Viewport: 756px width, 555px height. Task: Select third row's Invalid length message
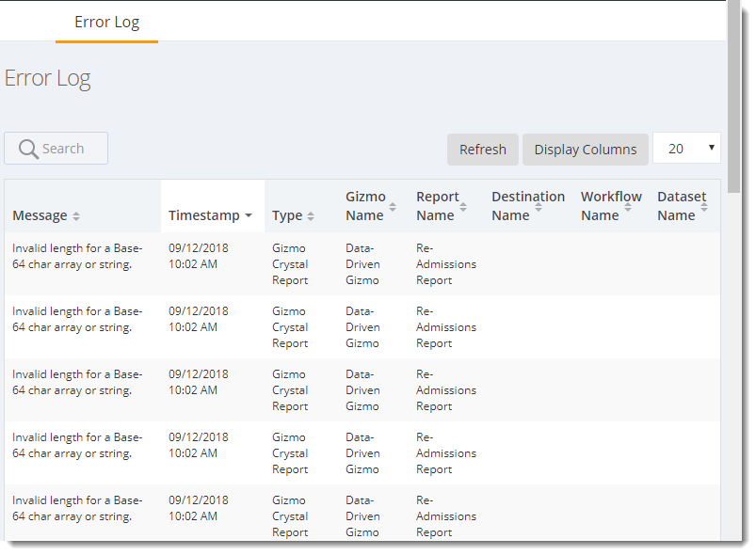77,382
